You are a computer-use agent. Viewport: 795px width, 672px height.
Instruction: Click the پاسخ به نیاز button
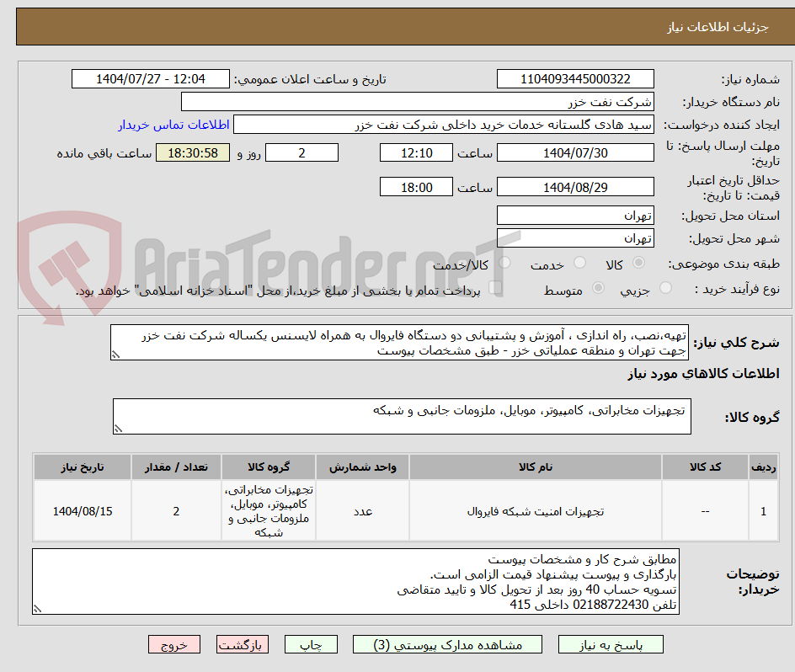pos(611,644)
